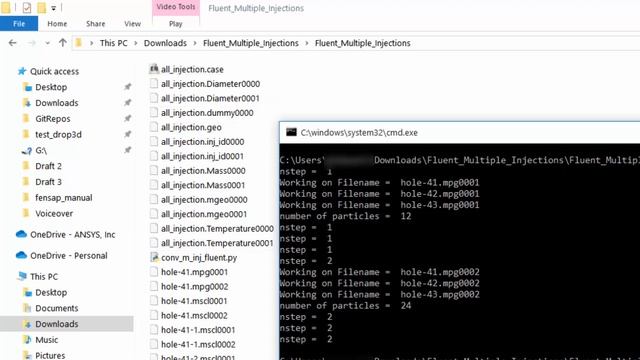640x360 pixels.
Task: Click Downloads in the address bar breadcrumb
Action: [x=165, y=43]
